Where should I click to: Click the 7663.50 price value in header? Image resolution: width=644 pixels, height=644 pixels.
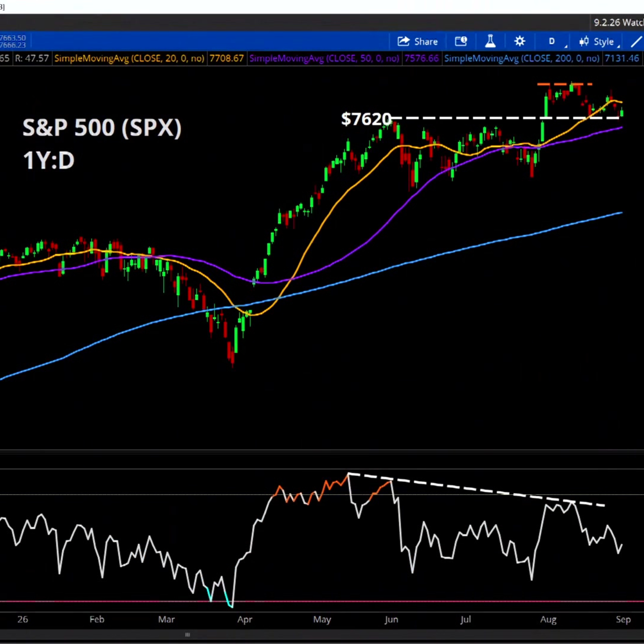13,38
